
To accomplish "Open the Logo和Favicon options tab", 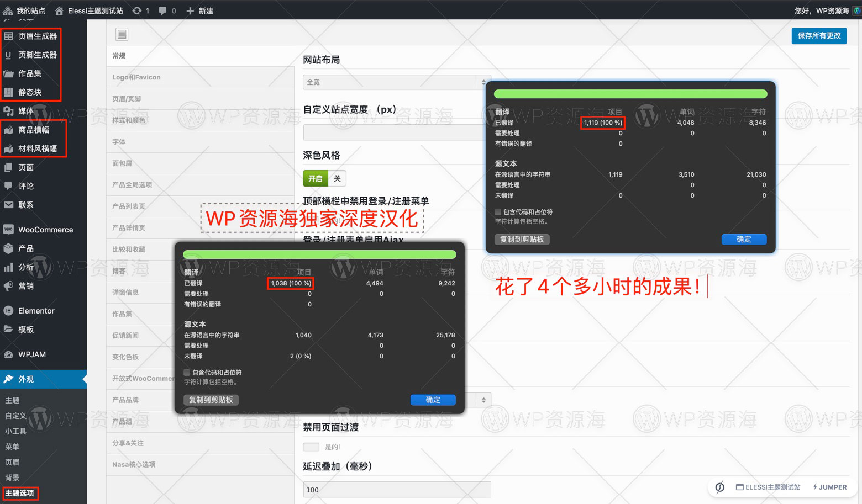I will 201,77.
